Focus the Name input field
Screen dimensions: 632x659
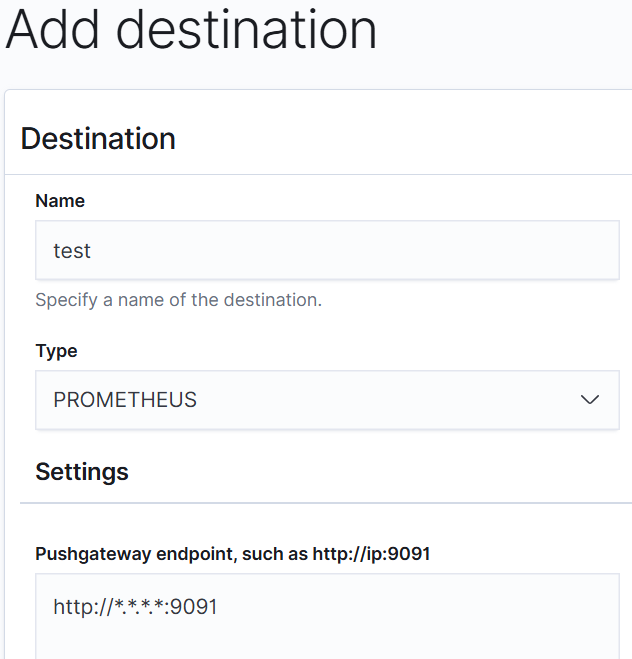(x=327, y=250)
